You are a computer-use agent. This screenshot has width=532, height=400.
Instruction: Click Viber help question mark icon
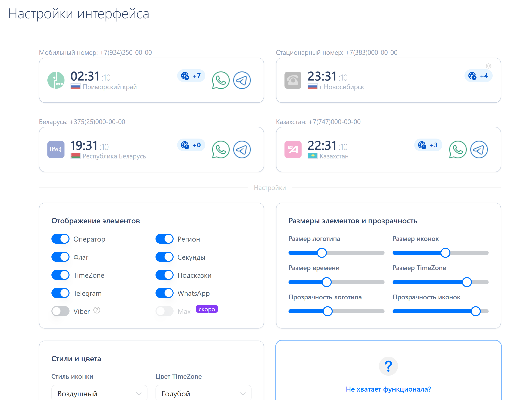97,310
